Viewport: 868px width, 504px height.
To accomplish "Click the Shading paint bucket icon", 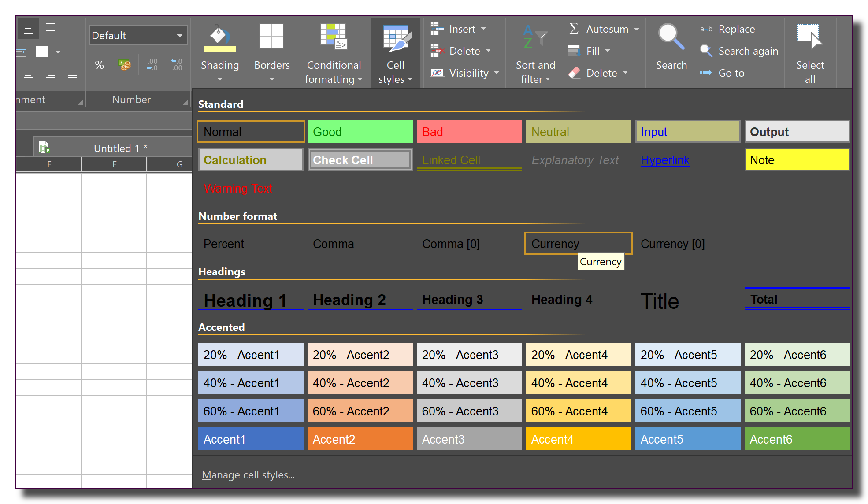I will point(219,38).
